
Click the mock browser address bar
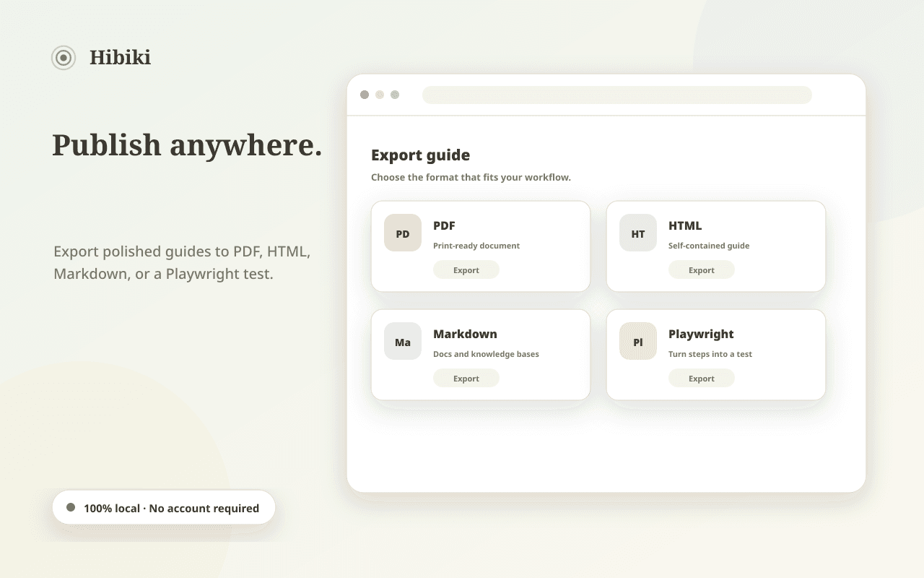click(x=617, y=95)
